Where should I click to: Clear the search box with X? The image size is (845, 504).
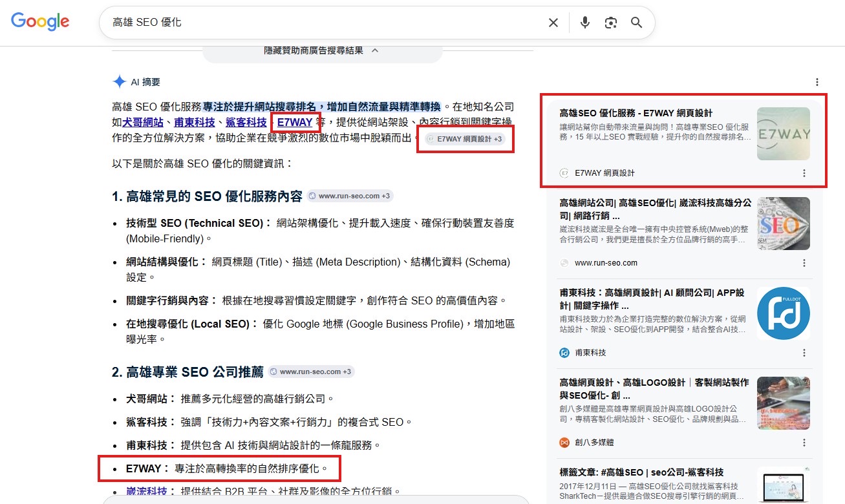(x=553, y=23)
